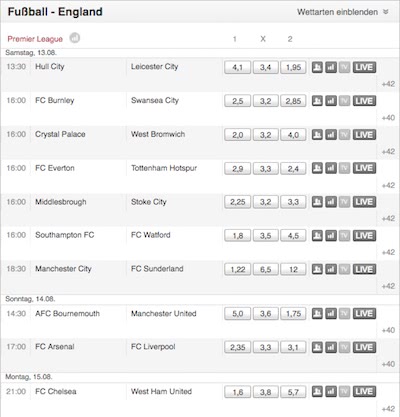Open Premier League statistics icon beside league name
The height and width of the screenshot is (417, 400).
coord(75,38)
